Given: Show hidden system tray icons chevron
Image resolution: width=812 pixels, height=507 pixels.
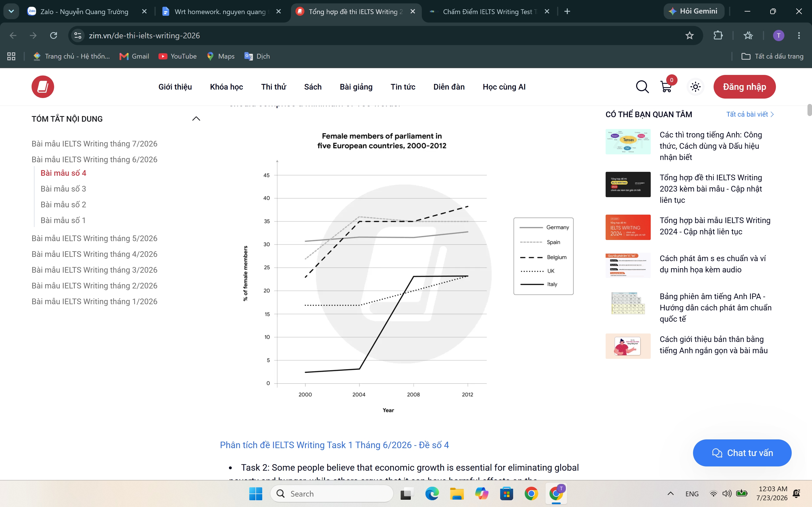Looking at the screenshot, I should point(670,493).
